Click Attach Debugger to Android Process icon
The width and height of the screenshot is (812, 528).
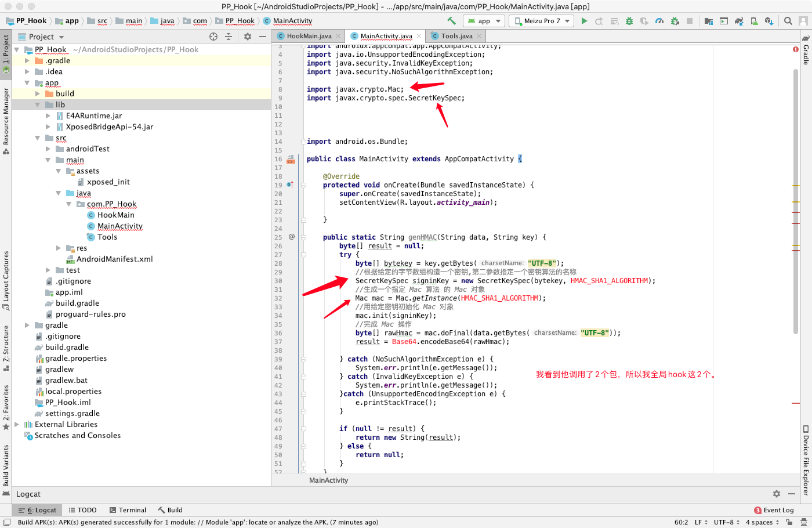click(675, 21)
